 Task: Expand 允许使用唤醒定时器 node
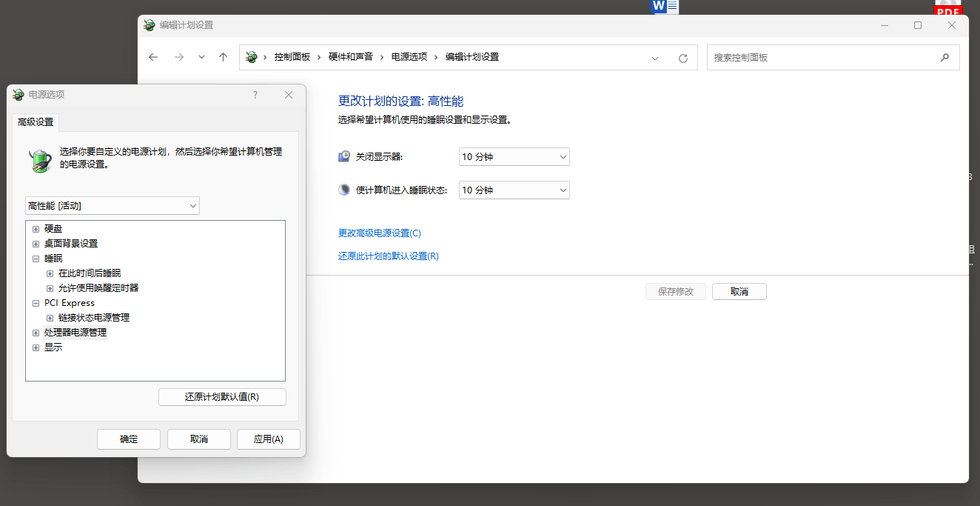pos(50,288)
